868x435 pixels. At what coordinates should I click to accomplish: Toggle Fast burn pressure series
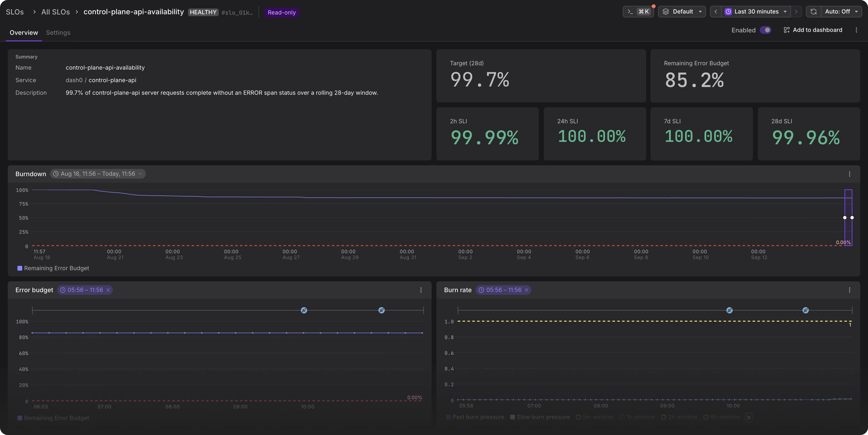tap(475, 417)
